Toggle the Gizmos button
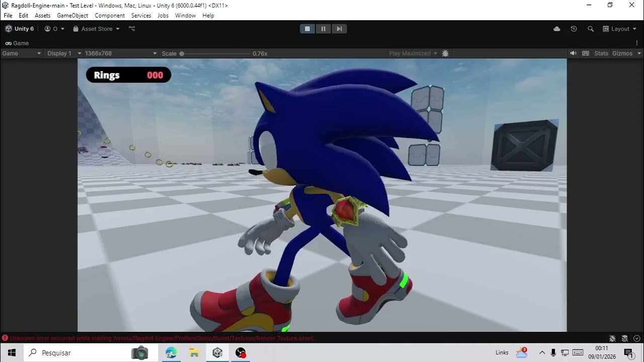Screen dimensions: 644x362 [x=622, y=53]
